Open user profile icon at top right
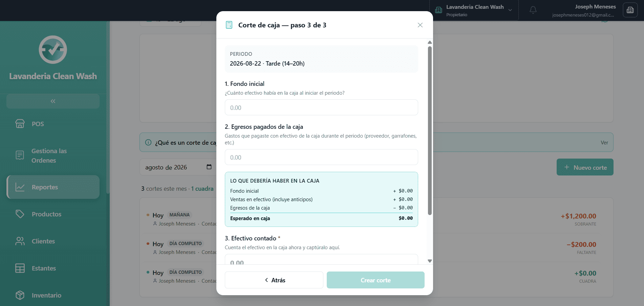Screen dimensions: 644x306 point(630,10)
